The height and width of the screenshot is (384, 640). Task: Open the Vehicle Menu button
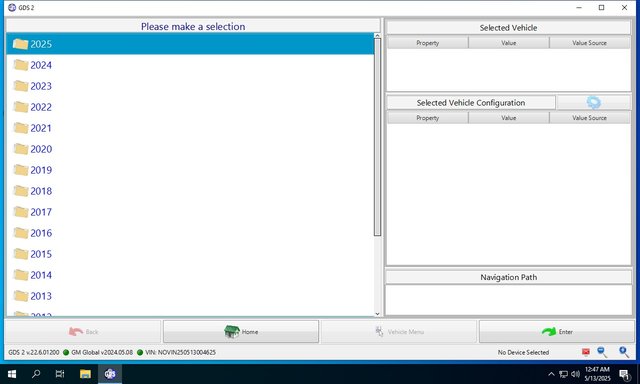click(x=399, y=331)
